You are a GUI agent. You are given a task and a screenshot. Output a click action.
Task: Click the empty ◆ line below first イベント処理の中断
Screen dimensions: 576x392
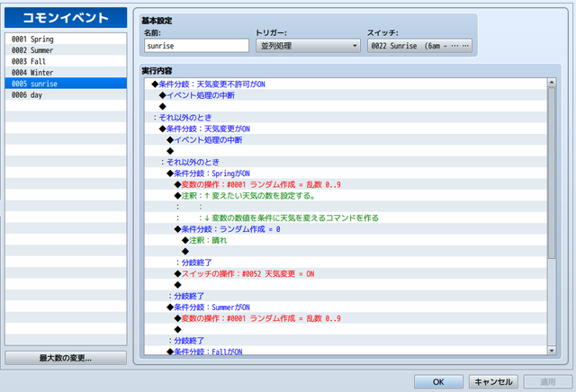click(346, 106)
